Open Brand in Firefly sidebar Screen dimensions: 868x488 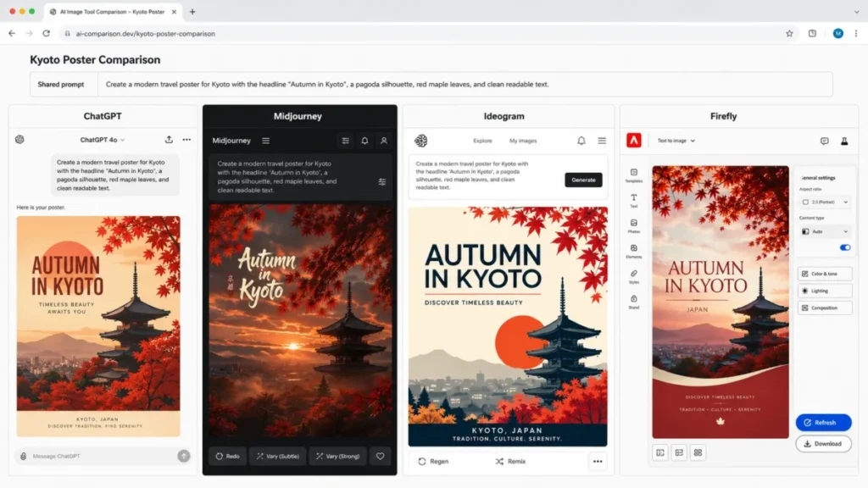tap(634, 302)
